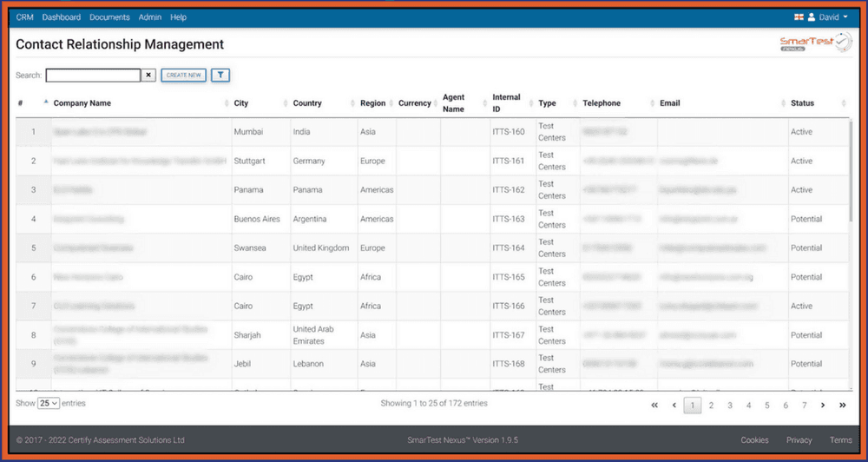Go to the next page arrow
This screenshot has height=462, width=868.
click(x=823, y=406)
